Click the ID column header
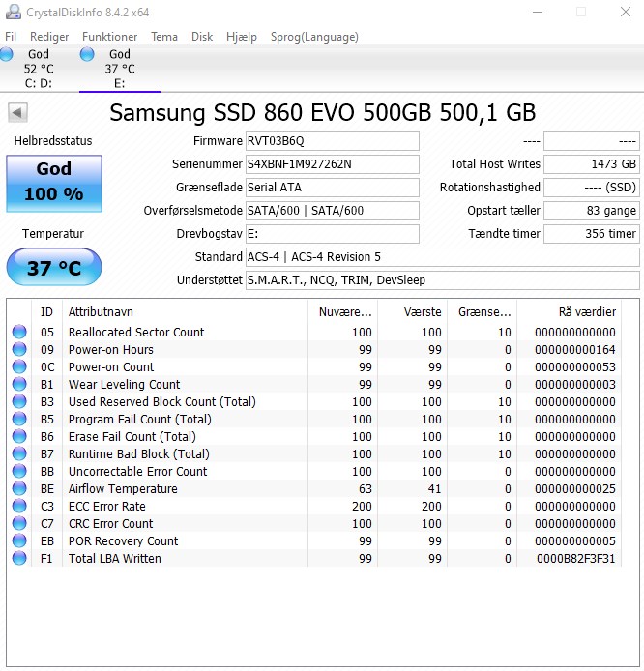Screen dimensions: 644x671 coord(46,312)
